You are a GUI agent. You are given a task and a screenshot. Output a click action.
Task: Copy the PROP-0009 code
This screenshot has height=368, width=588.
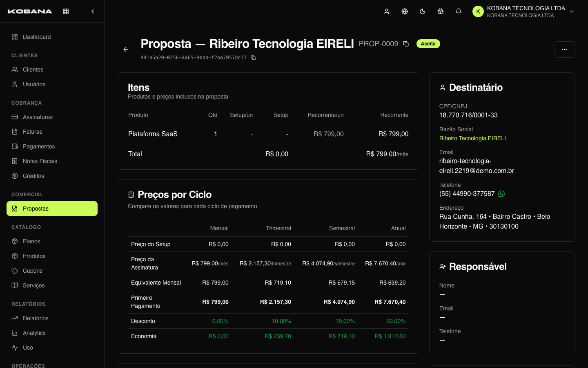406,44
